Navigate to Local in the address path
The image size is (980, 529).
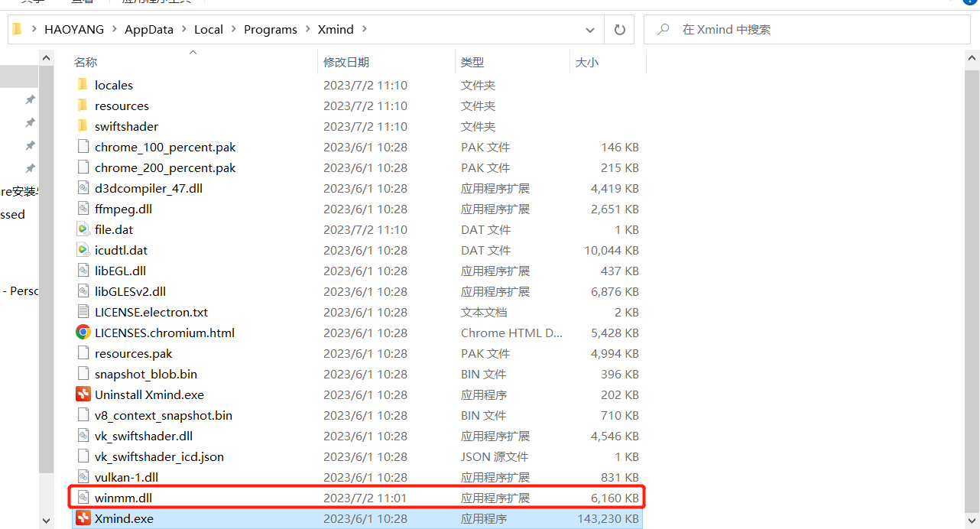(x=209, y=30)
